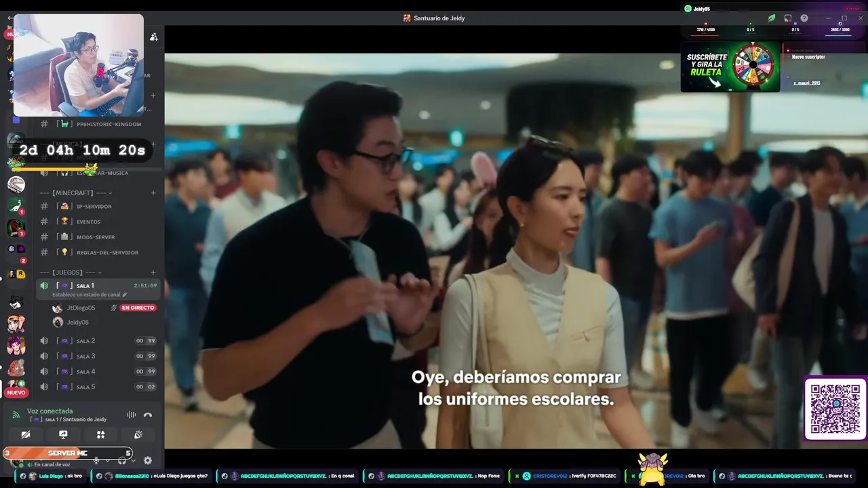Click the help question mark icon
This screenshot has height=488, width=868.
(x=804, y=18)
